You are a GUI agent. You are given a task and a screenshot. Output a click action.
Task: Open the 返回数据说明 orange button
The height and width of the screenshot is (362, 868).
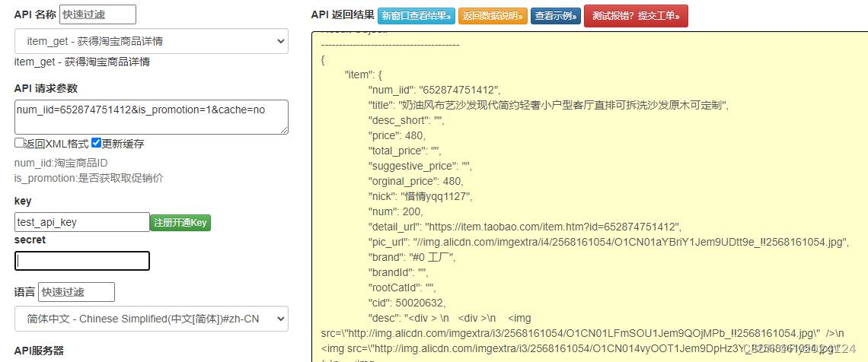point(493,16)
